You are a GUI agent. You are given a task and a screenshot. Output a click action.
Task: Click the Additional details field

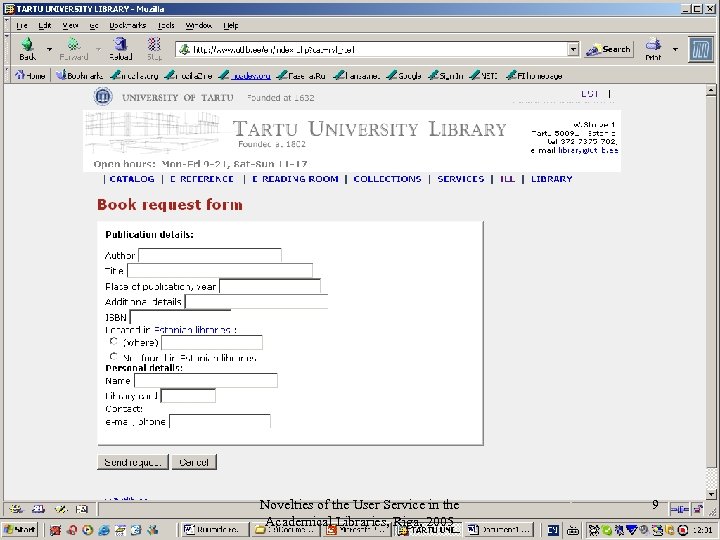tap(256, 302)
